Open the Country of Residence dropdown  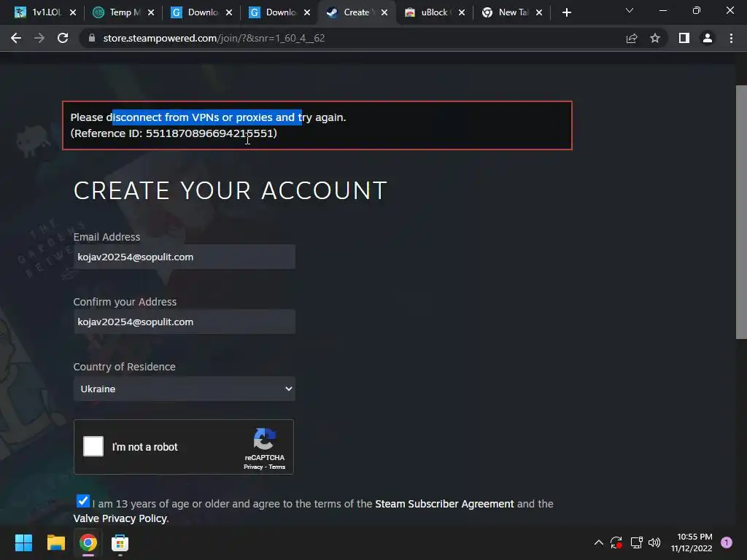point(185,389)
